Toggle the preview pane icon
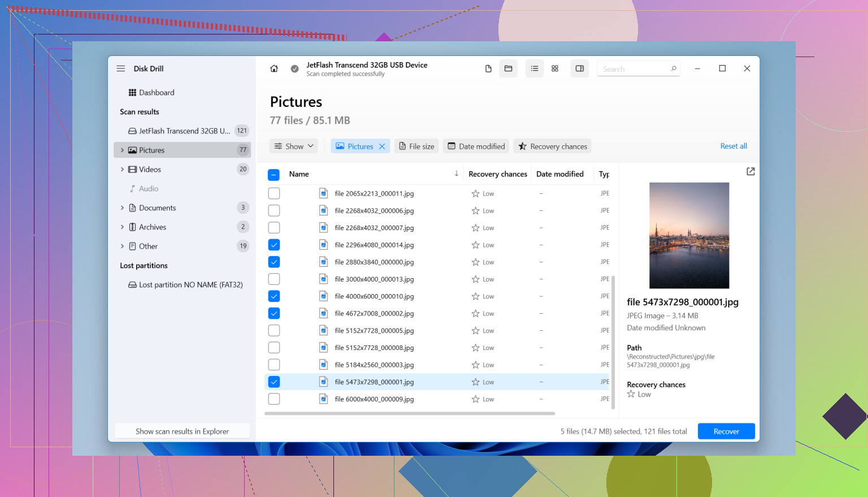This screenshot has height=497, width=868. coord(580,68)
